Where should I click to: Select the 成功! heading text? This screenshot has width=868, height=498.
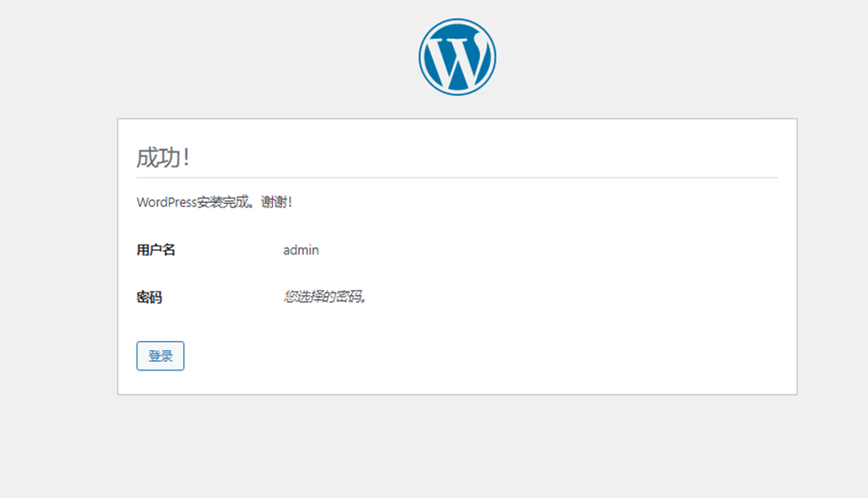point(163,158)
